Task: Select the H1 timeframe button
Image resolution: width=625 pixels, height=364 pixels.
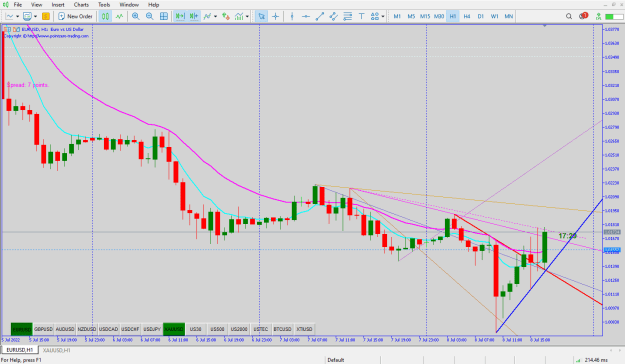Action: click(x=453, y=16)
